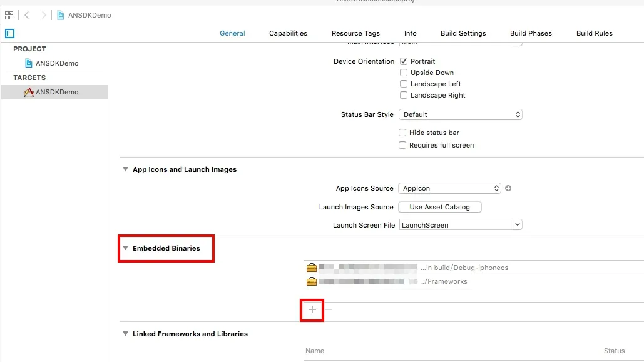Screen dimensions: 644x362
Task: Collapse the Embedded Binaries section
Action: click(125, 248)
